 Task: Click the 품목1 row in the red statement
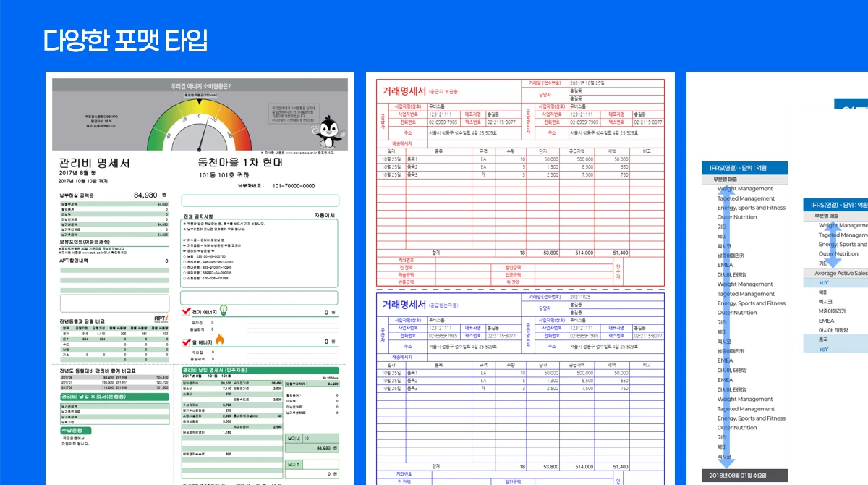click(519, 159)
